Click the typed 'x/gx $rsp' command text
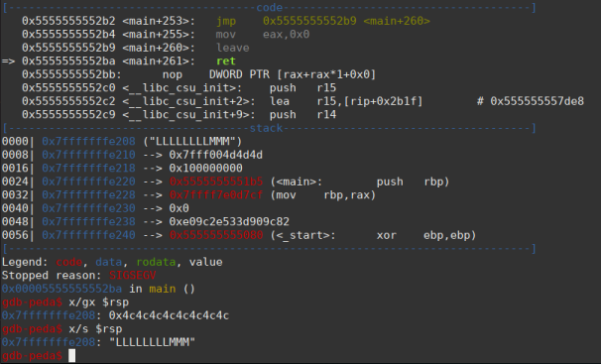 pyautogui.click(x=98, y=303)
